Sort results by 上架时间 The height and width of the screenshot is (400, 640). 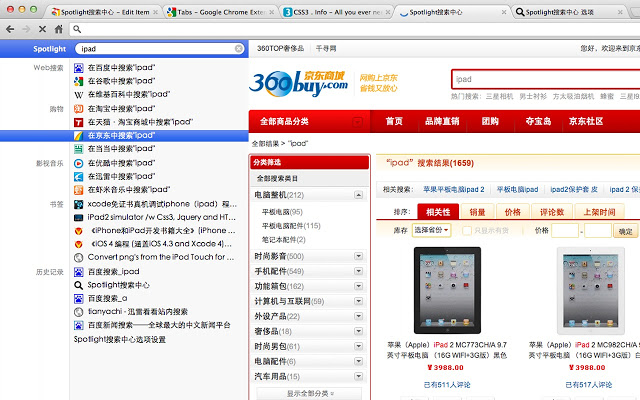click(599, 212)
